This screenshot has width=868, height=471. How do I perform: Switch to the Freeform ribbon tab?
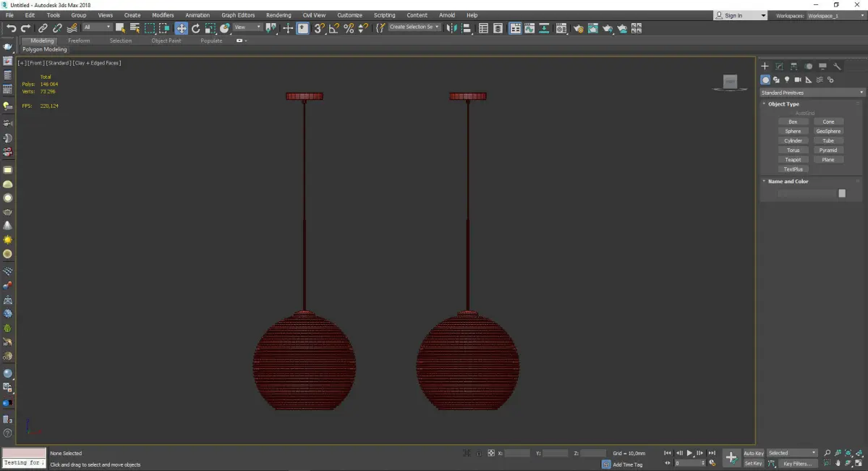point(79,41)
